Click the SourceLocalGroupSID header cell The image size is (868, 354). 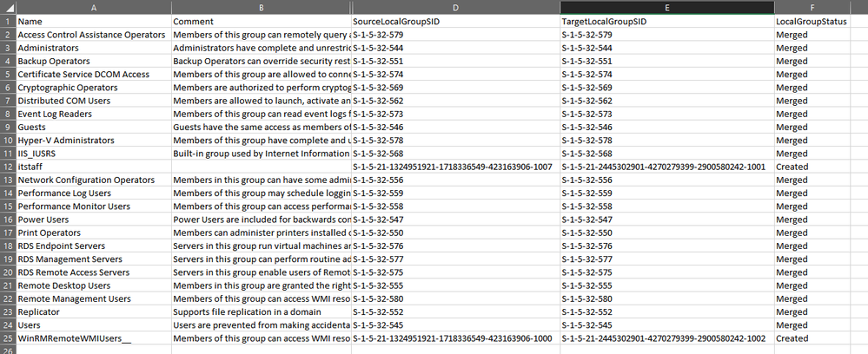click(456, 21)
